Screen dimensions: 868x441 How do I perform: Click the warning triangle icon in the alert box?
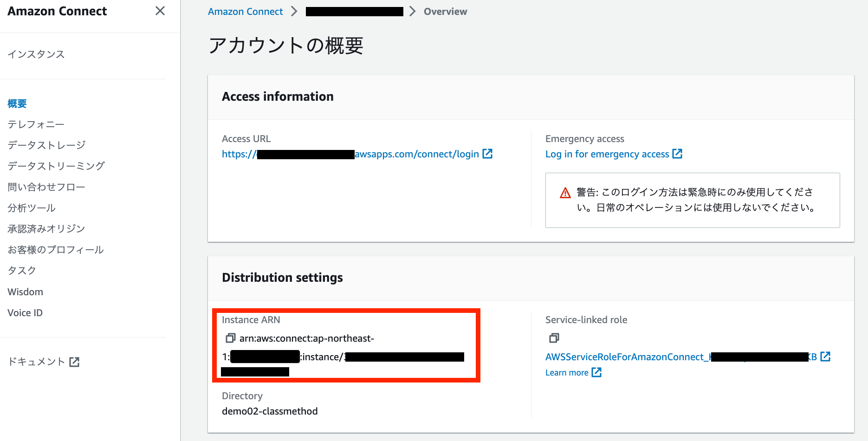pyautogui.click(x=564, y=192)
